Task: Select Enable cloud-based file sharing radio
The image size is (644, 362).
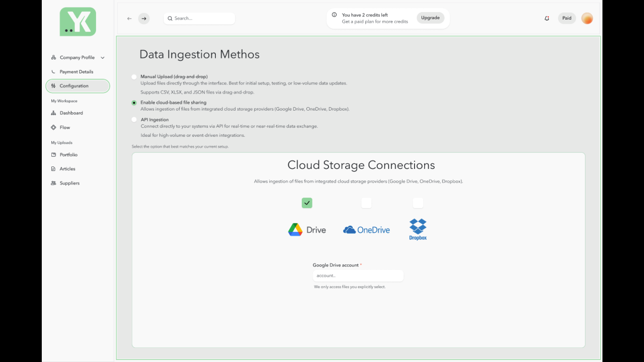Action: [134, 103]
